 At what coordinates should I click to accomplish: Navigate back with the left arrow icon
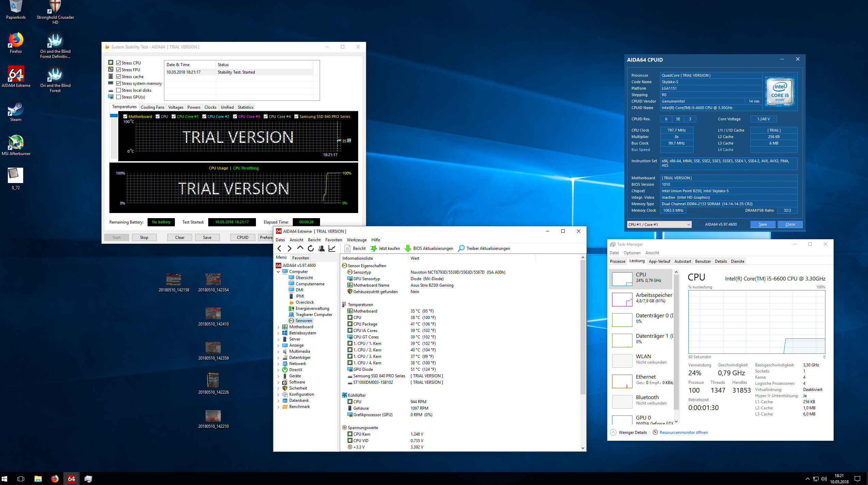click(x=279, y=248)
